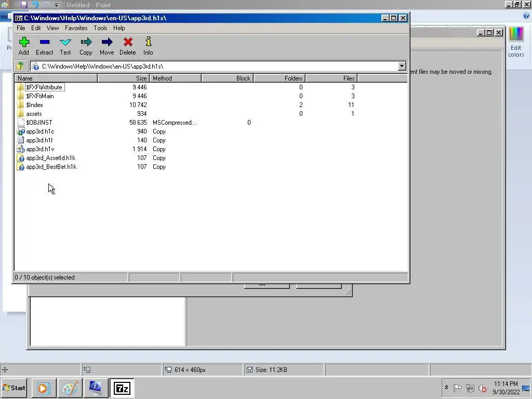
Task: Click MSCompressed method cell of $OBJINST
Action: coord(175,123)
